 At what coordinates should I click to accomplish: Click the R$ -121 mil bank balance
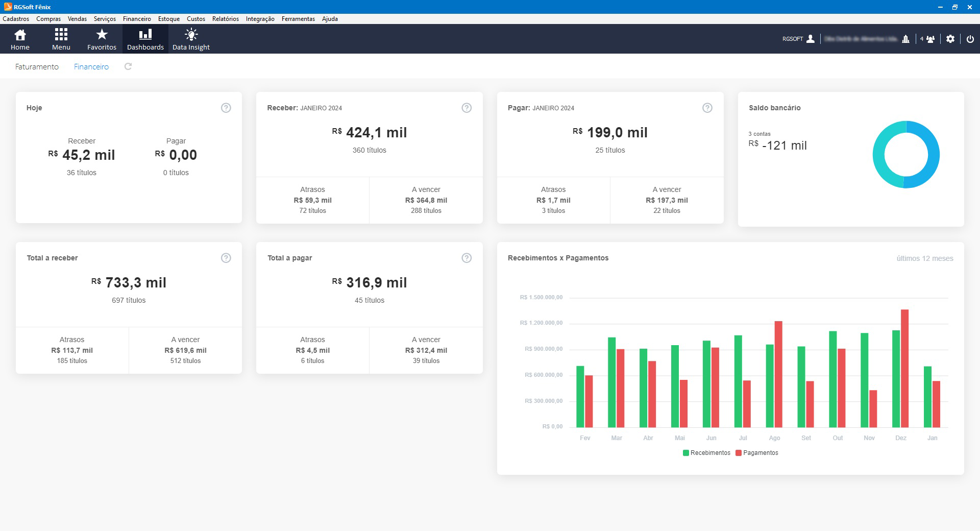click(778, 146)
